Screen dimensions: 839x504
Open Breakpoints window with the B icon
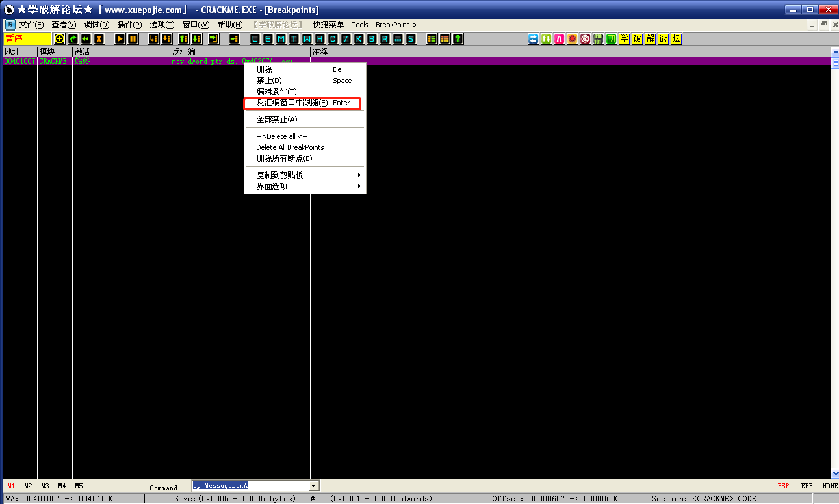tap(372, 39)
